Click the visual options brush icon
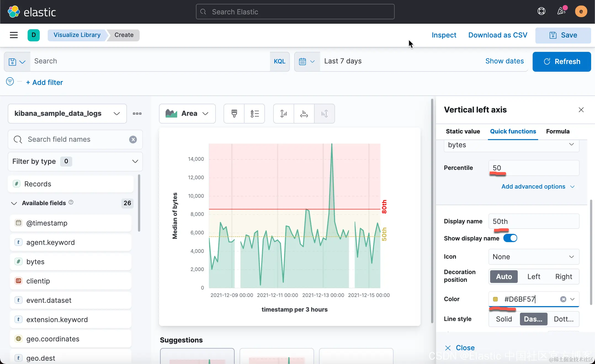 (234, 113)
